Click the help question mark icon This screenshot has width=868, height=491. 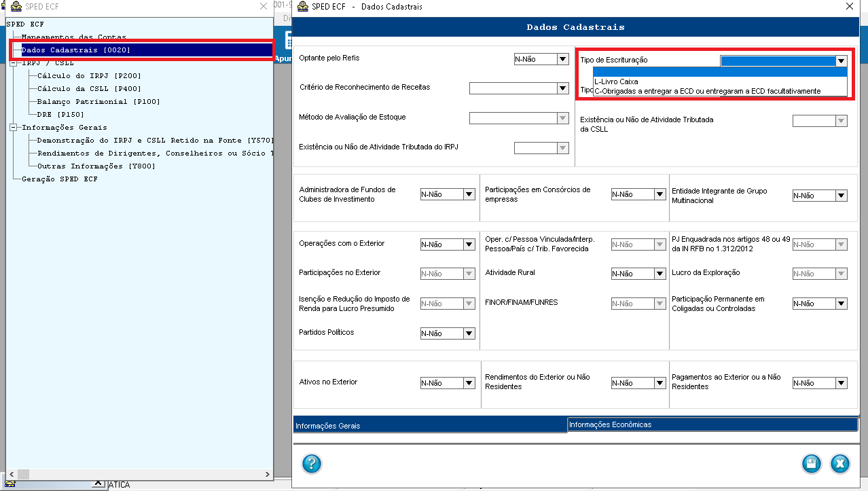click(x=311, y=464)
